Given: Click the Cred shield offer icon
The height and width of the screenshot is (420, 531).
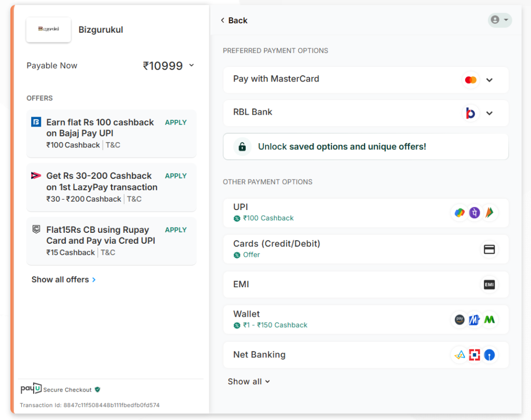Looking at the screenshot, I should point(36,229).
